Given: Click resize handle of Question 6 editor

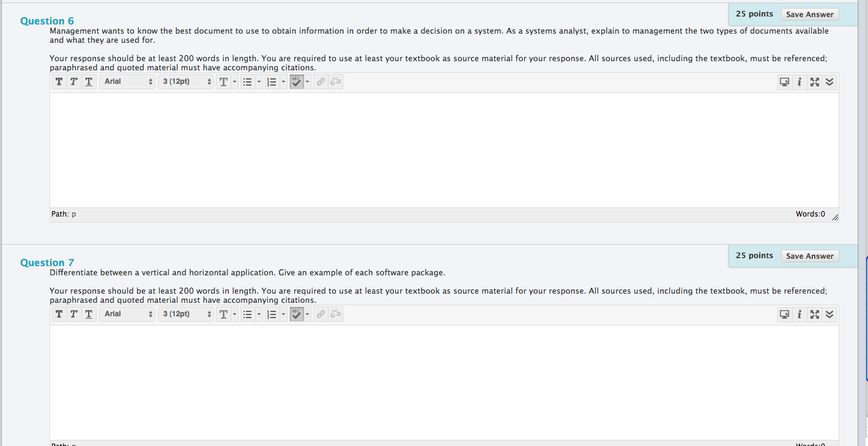Looking at the screenshot, I should (835, 217).
